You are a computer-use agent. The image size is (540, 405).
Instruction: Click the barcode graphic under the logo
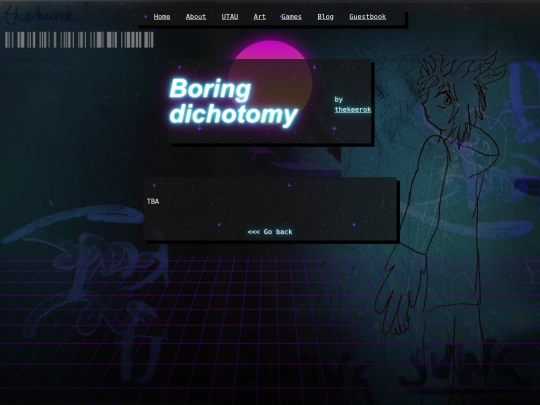pyautogui.click(x=79, y=40)
